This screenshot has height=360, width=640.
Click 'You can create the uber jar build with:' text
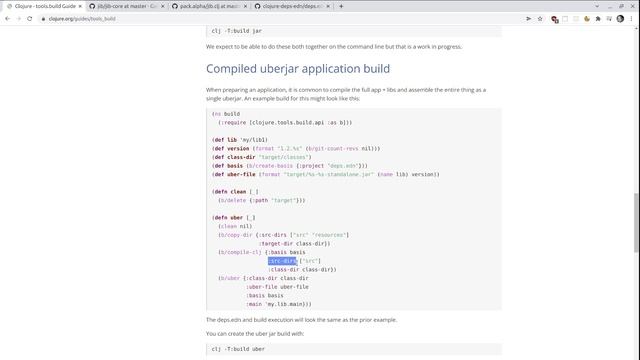click(255, 333)
